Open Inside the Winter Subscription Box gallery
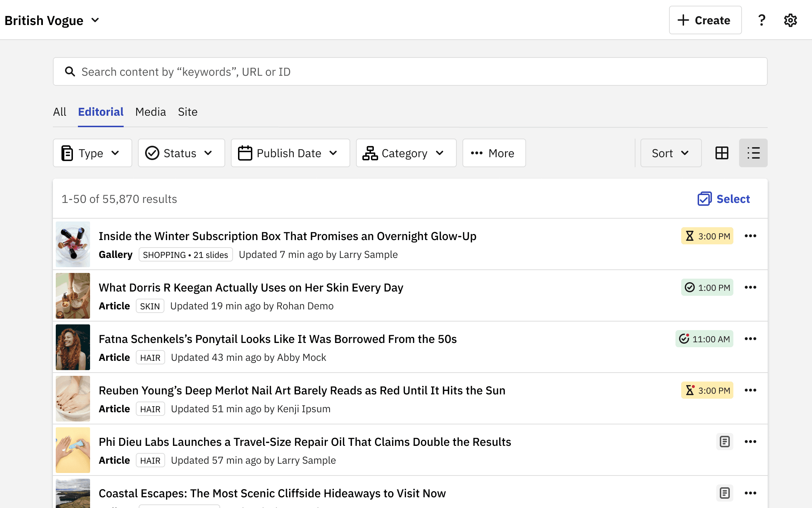812x508 pixels. pyautogui.click(x=287, y=236)
